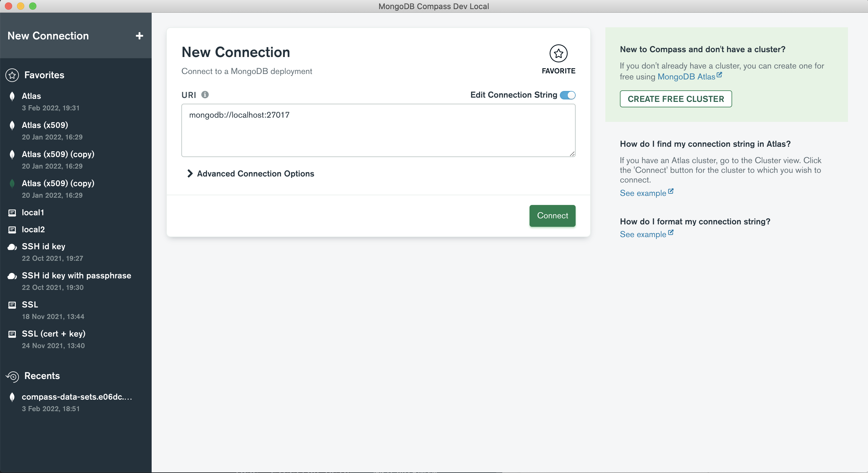Click the Favorites star icon in sidebar
The width and height of the screenshot is (868, 473).
click(x=12, y=75)
